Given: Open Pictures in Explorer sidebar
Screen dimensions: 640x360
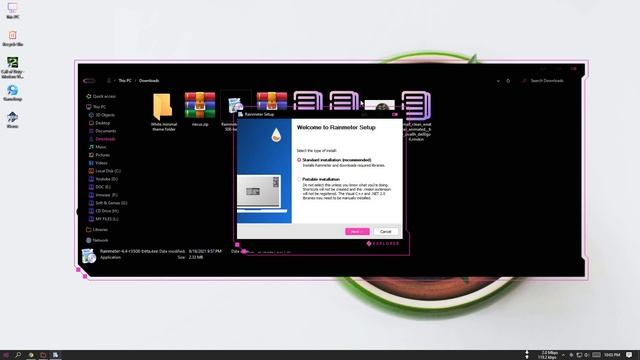Looking at the screenshot, I should coord(99,155).
